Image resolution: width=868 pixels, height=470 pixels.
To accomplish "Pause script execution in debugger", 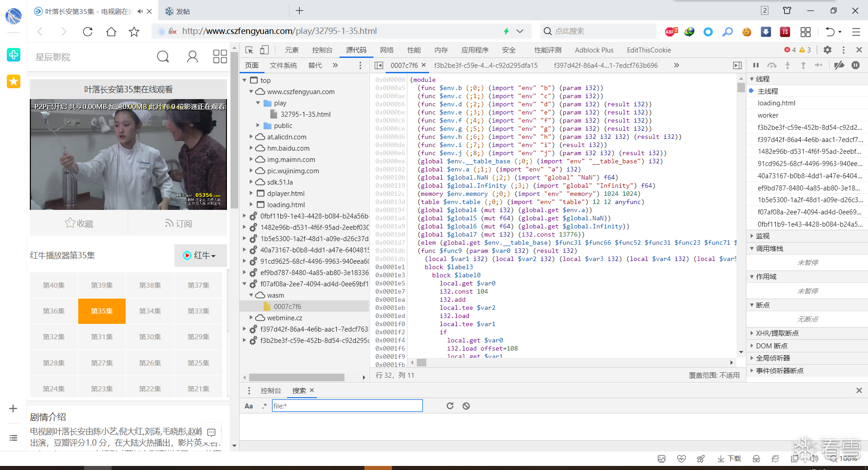I will tap(756, 65).
